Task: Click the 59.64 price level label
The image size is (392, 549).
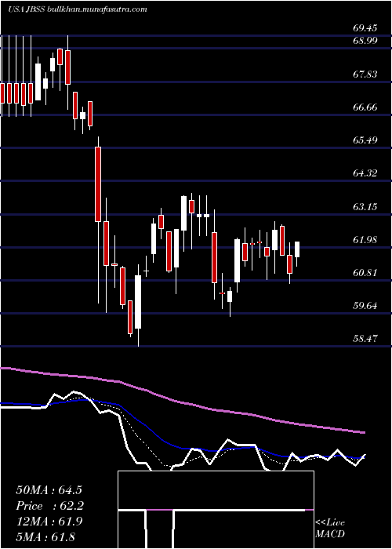Action: click(365, 306)
